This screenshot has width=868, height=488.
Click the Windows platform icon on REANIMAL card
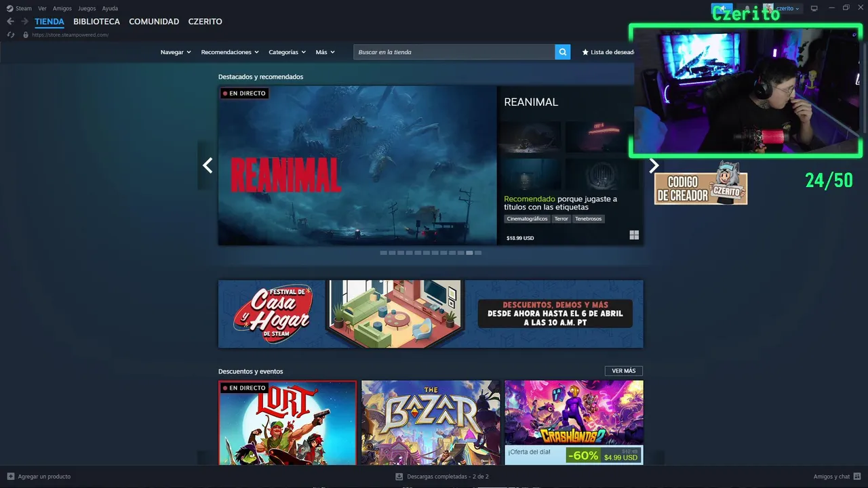(x=634, y=235)
